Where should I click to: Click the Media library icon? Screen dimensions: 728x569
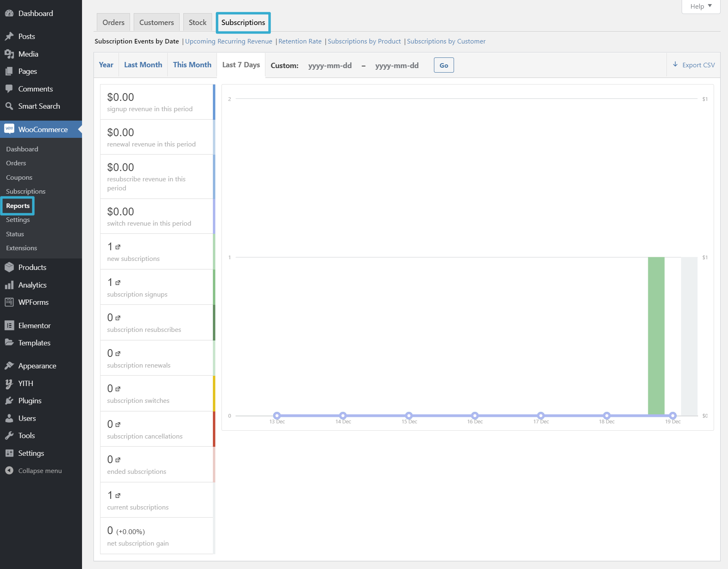tap(9, 54)
